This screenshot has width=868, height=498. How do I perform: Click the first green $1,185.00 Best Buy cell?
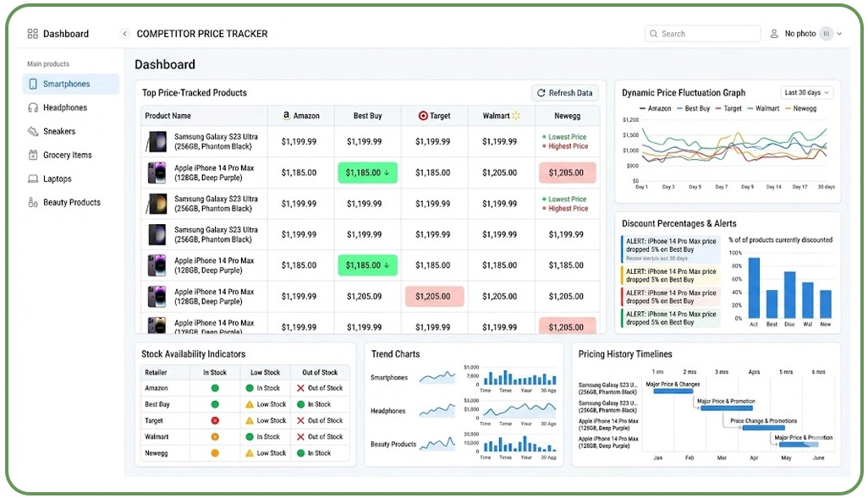click(x=367, y=172)
